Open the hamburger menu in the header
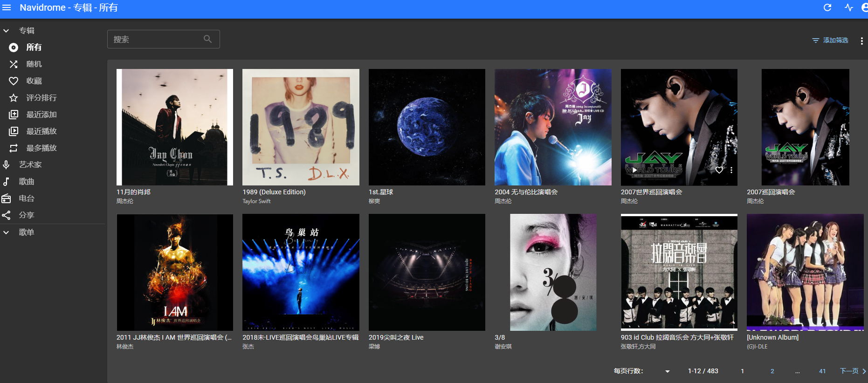868x383 pixels. [7, 7]
